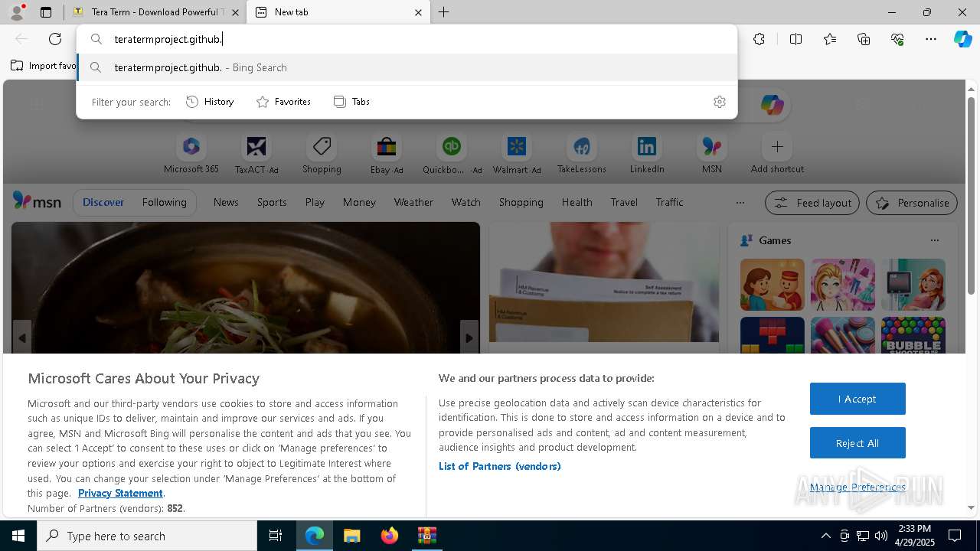Expand more MSN categories ellipsis

[740, 203]
